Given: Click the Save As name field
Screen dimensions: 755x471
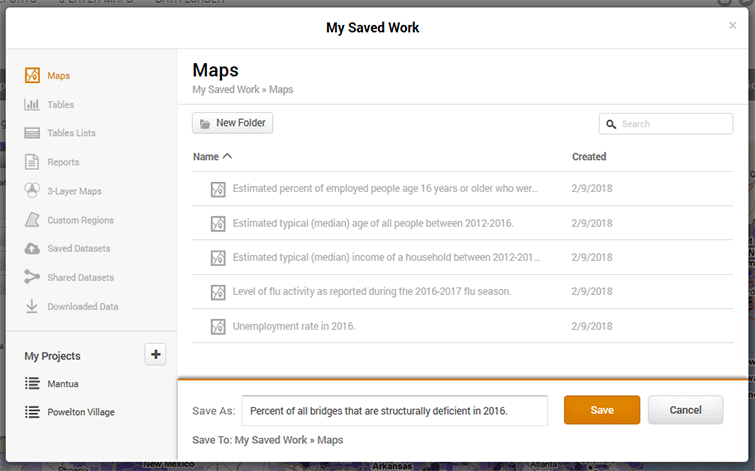Looking at the screenshot, I should coord(395,411).
